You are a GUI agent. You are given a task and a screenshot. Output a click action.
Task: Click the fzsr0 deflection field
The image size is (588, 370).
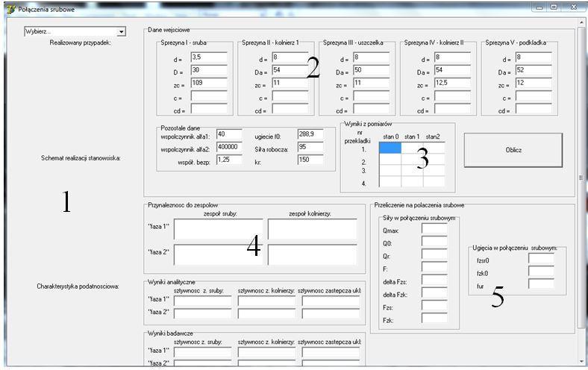(541, 258)
